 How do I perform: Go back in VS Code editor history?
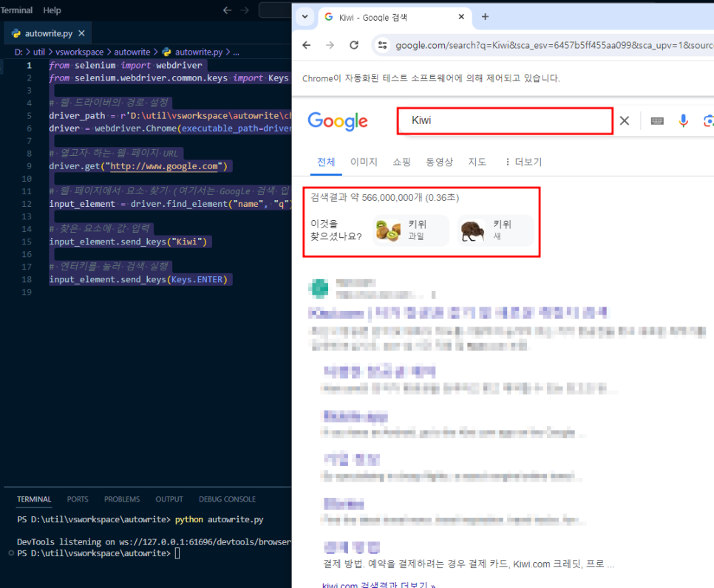point(227,10)
